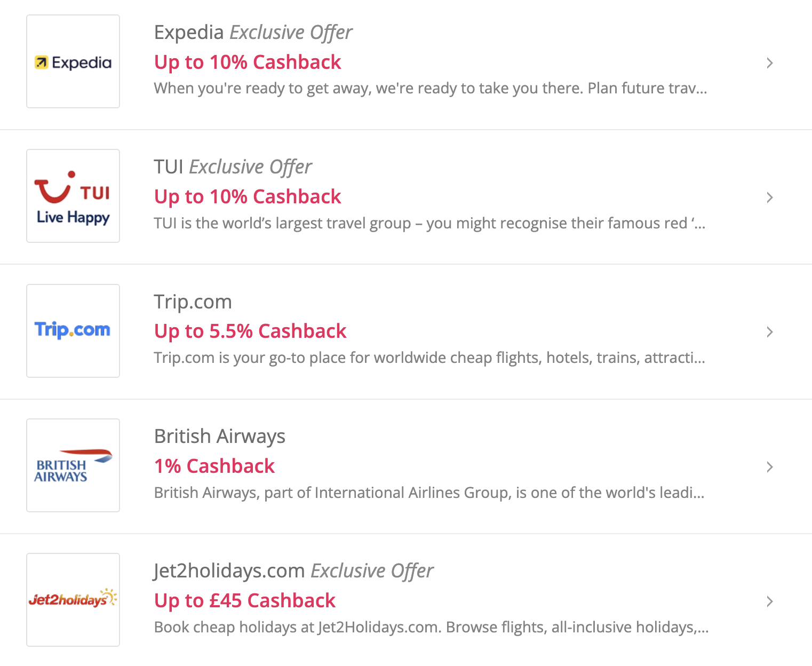The width and height of the screenshot is (812, 666).
Task: Click the TUI Live Happy logo
Action: [73, 196]
